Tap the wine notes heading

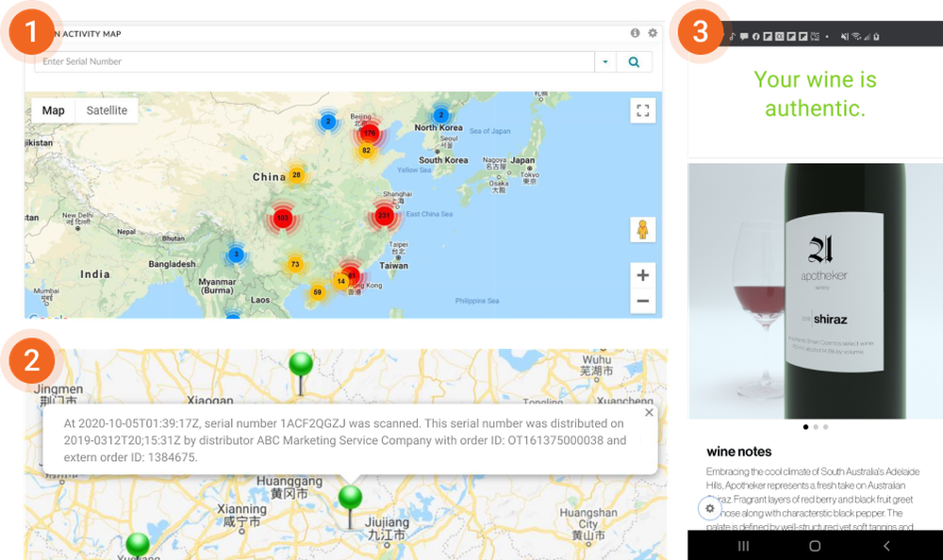pos(739,452)
